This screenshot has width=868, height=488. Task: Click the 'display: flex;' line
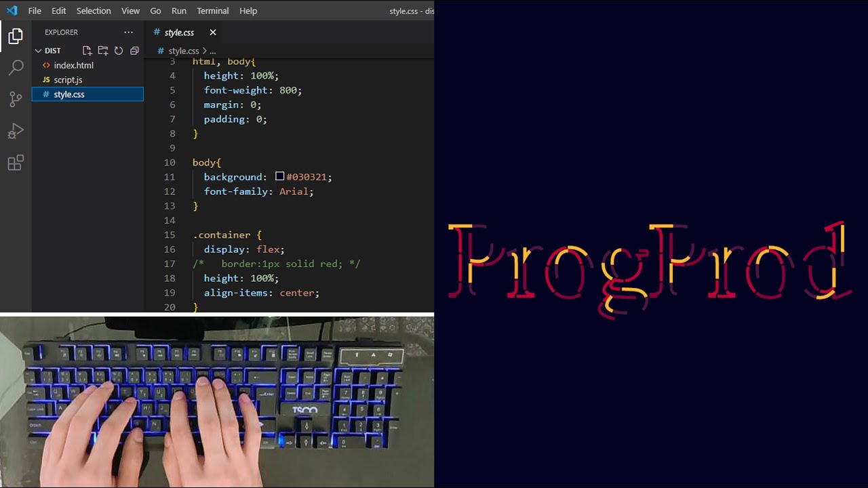click(244, 249)
